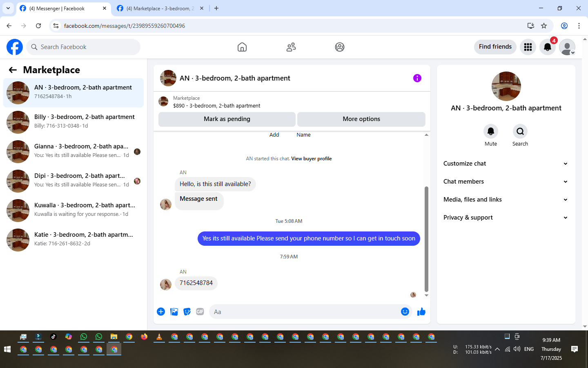Expand the Customize chat section

pos(506,164)
